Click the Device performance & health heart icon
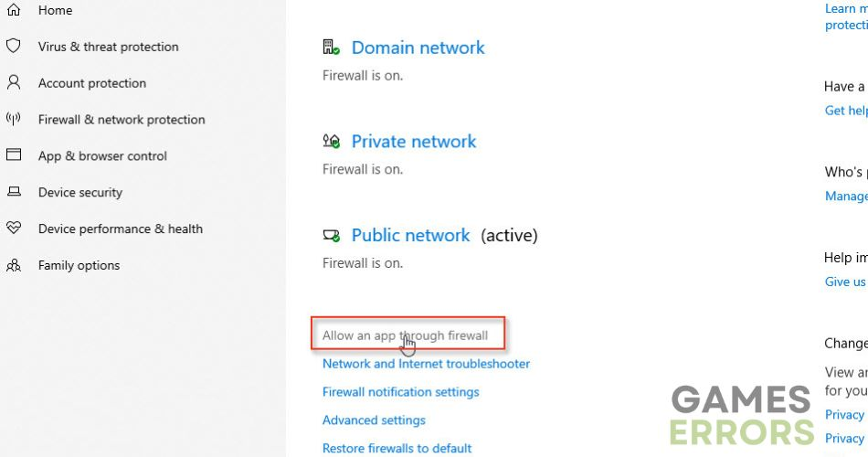The width and height of the screenshot is (868, 457). pyautogui.click(x=14, y=228)
